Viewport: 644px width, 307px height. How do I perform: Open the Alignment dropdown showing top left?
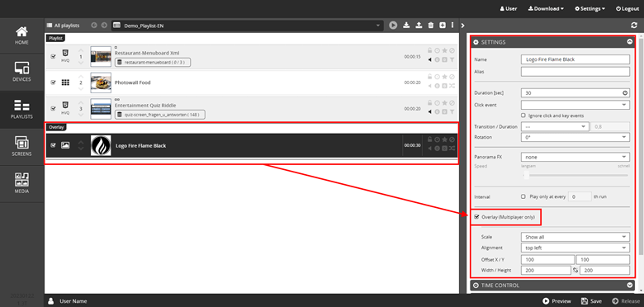coord(575,248)
